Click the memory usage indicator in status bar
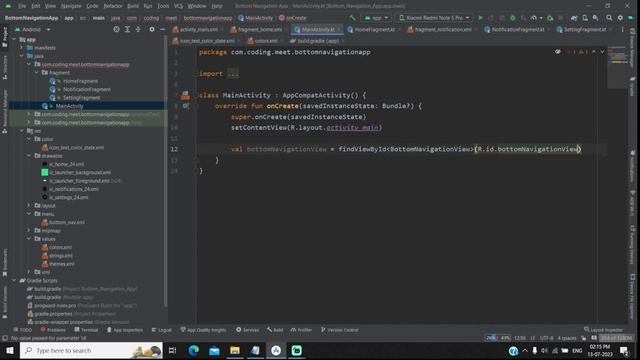This screenshot has height=360, width=640. (616, 338)
